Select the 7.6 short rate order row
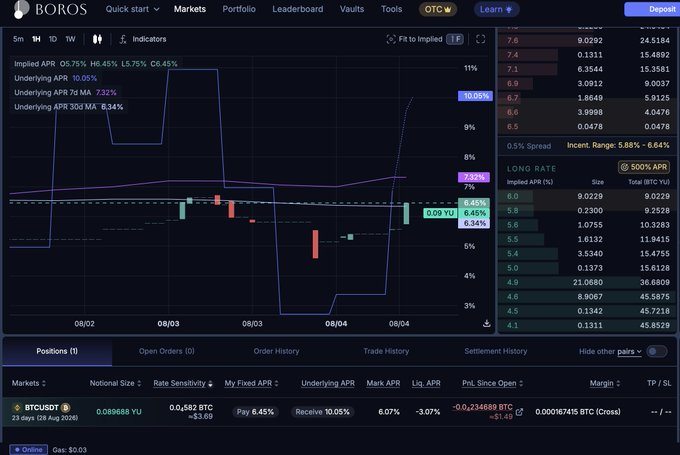The height and width of the screenshot is (455, 680). point(588,40)
